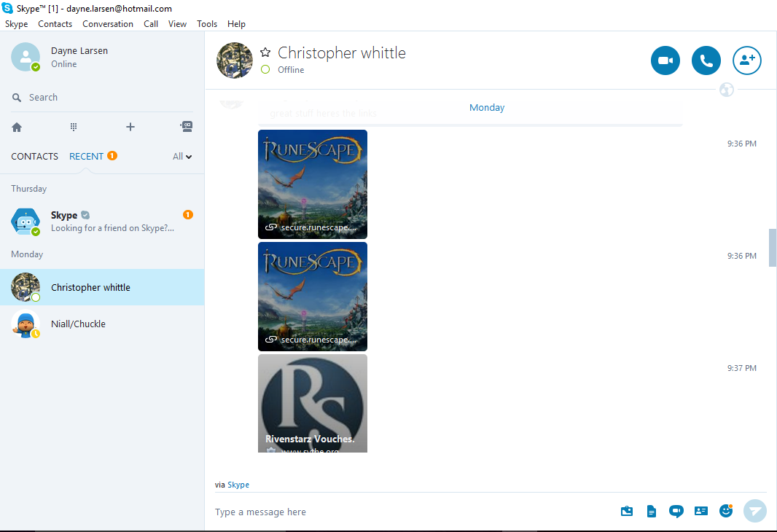Switch to the RECENT tab
The image size is (777, 532).
pyautogui.click(x=86, y=157)
